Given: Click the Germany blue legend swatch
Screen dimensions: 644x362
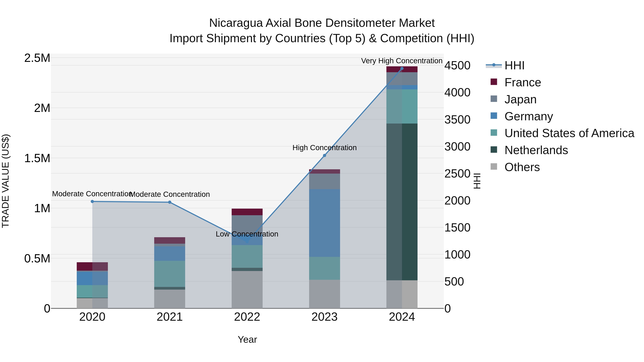Looking at the screenshot, I should coord(494,116).
